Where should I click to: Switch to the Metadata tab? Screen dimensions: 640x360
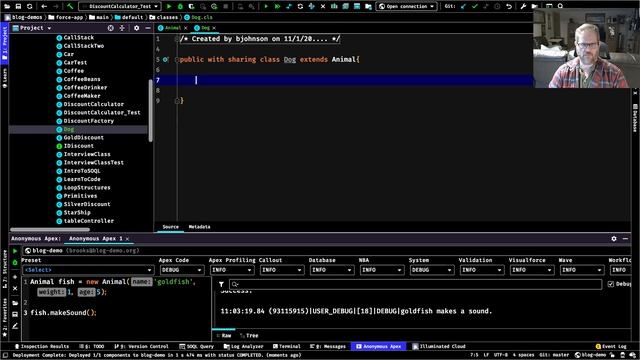[x=200, y=227]
